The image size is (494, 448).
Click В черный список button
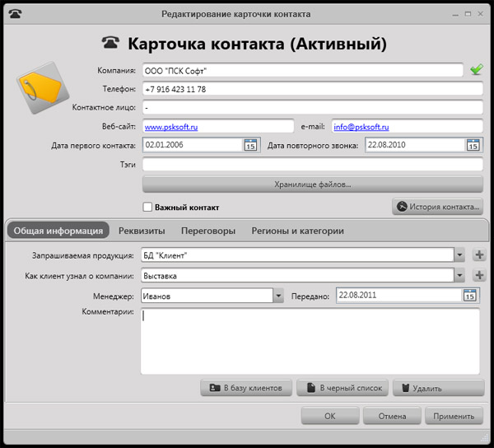click(343, 388)
